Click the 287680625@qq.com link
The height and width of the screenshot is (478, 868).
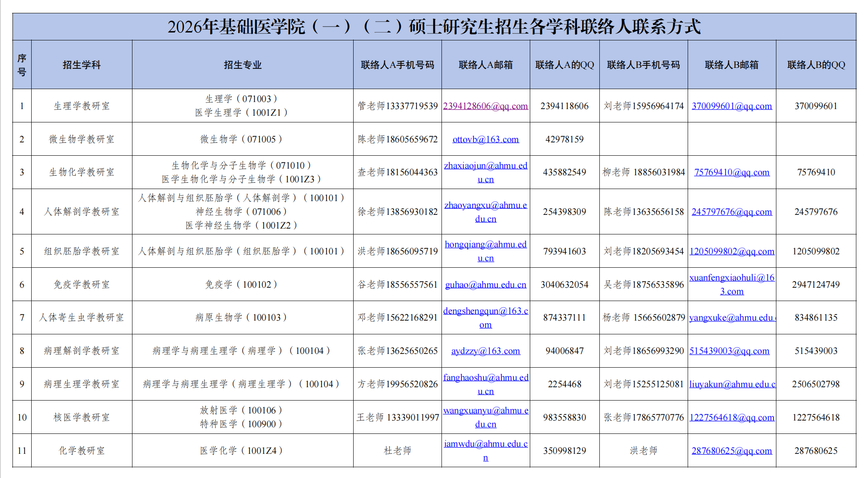pyautogui.click(x=731, y=451)
